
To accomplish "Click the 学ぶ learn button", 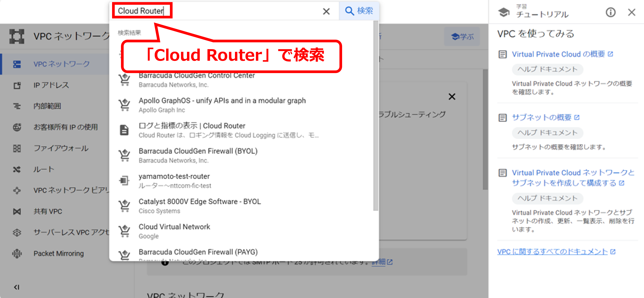I will [x=462, y=37].
